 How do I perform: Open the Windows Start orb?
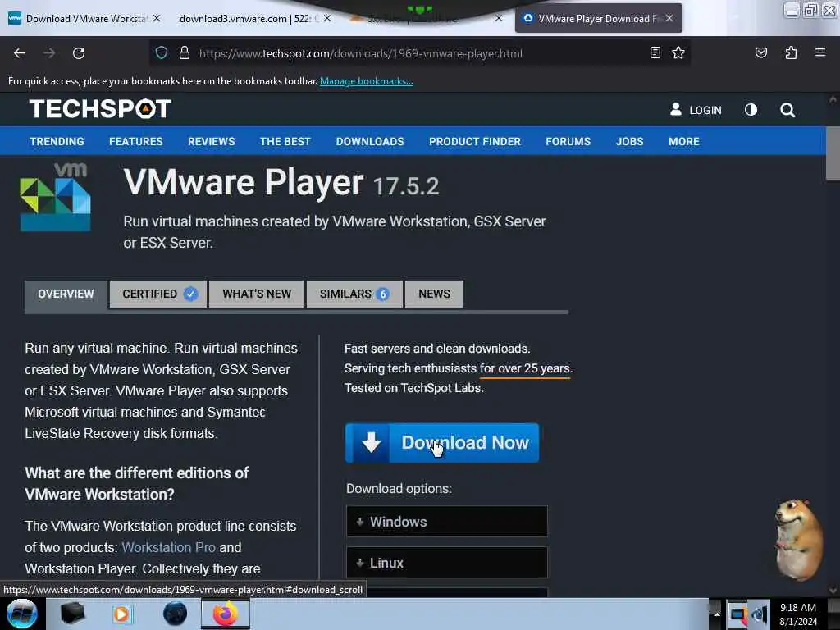point(22,614)
